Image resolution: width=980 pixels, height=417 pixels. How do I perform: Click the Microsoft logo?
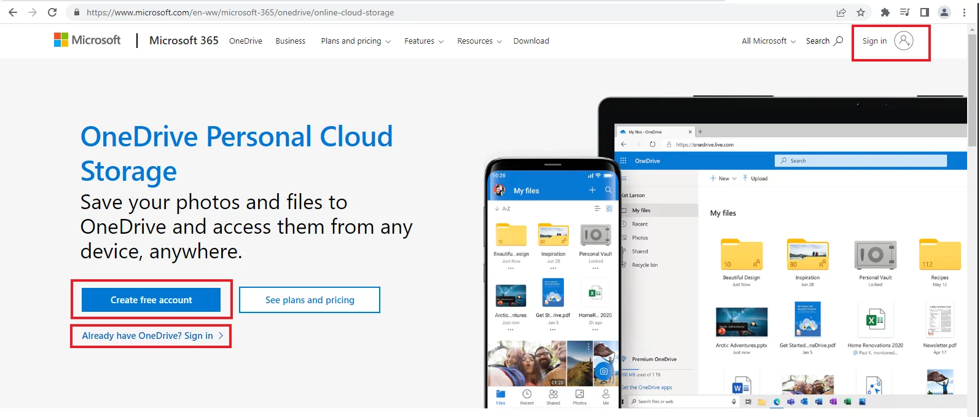87,40
